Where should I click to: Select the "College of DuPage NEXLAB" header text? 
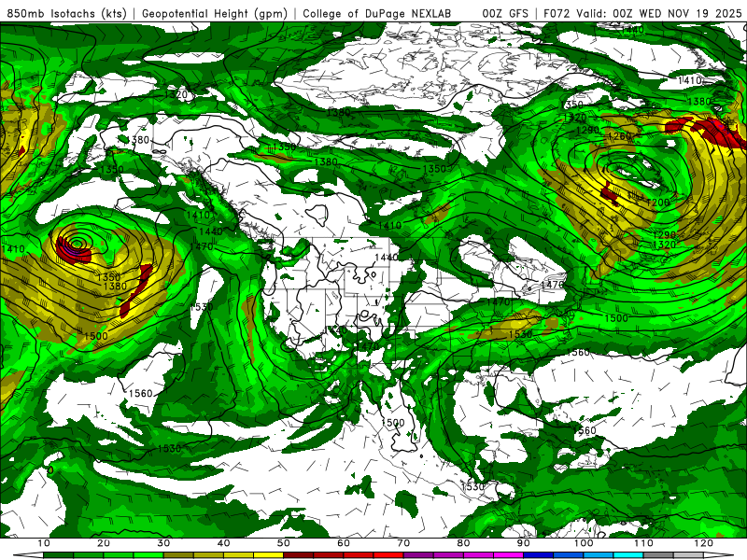click(377, 13)
